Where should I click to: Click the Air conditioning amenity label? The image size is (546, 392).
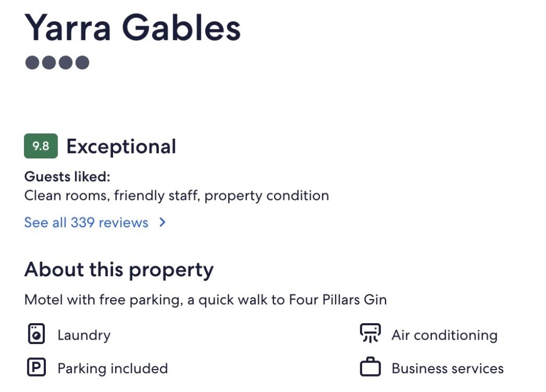[444, 335]
